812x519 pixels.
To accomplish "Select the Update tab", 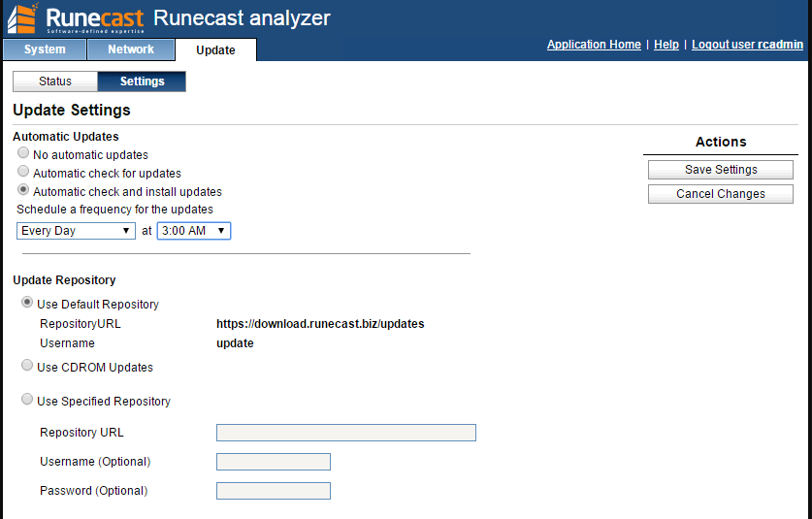I will click(215, 50).
